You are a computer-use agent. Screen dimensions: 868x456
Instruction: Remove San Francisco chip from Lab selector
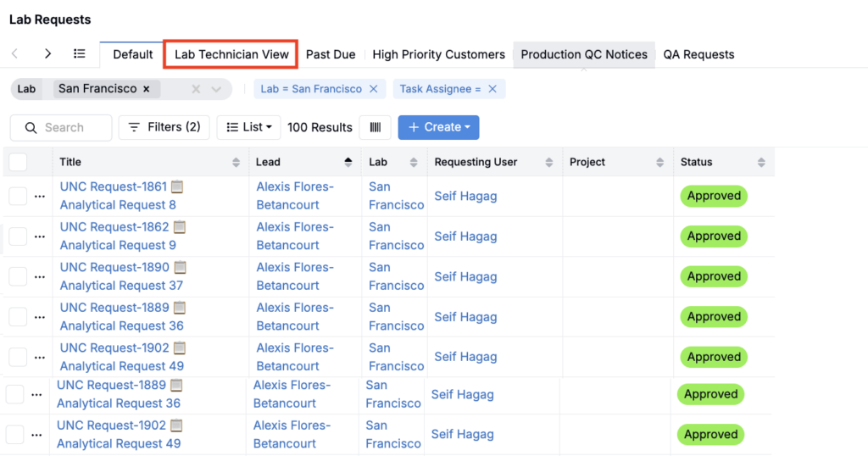point(146,88)
